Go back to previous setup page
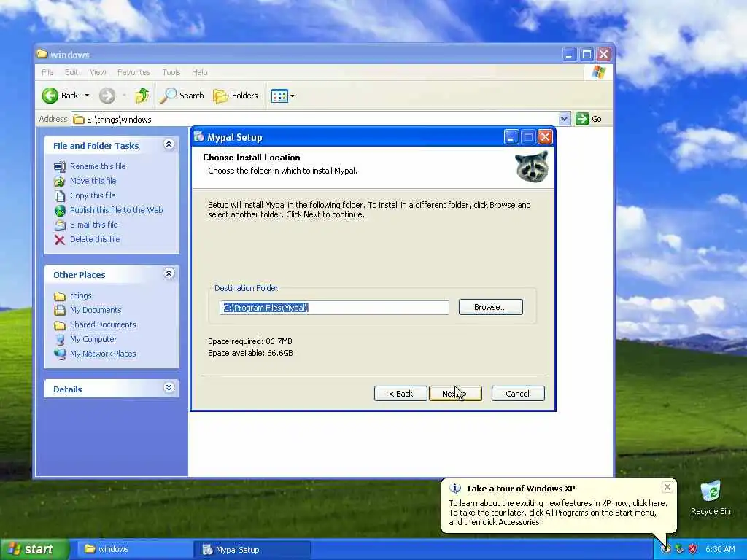This screenshot has width=747, height=560. (400, 393)
